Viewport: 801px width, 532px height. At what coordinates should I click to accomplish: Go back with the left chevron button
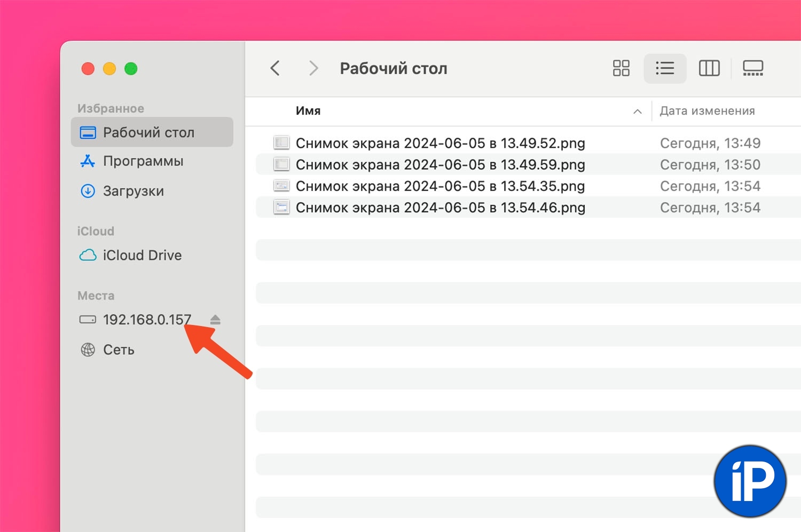point(275,68)
